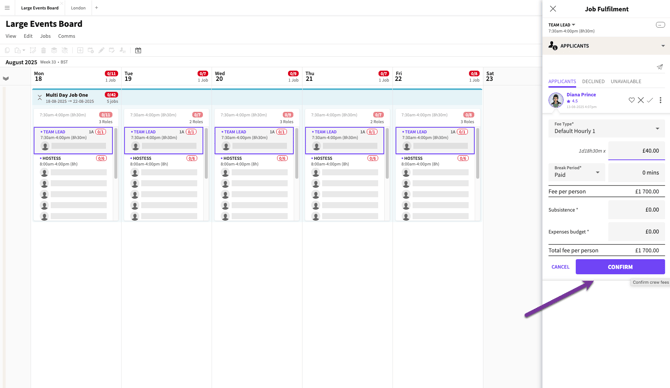Screen dimensions: 670x388
Task: Click Diana Prince's avatar photo
Action: (556, 100)
